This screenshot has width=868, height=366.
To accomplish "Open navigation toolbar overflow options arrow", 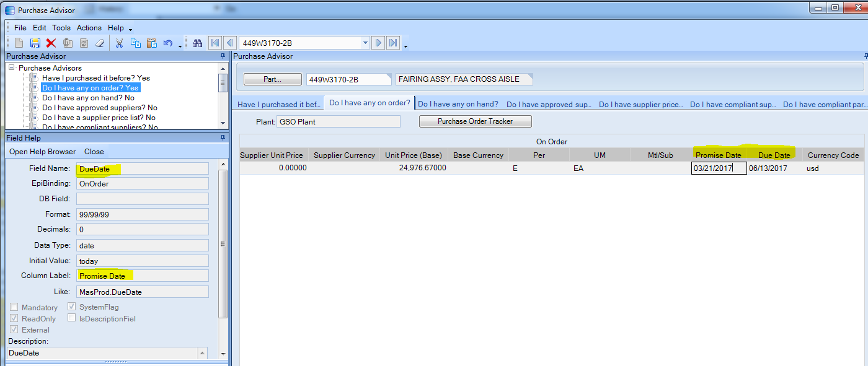I will 405,45.
